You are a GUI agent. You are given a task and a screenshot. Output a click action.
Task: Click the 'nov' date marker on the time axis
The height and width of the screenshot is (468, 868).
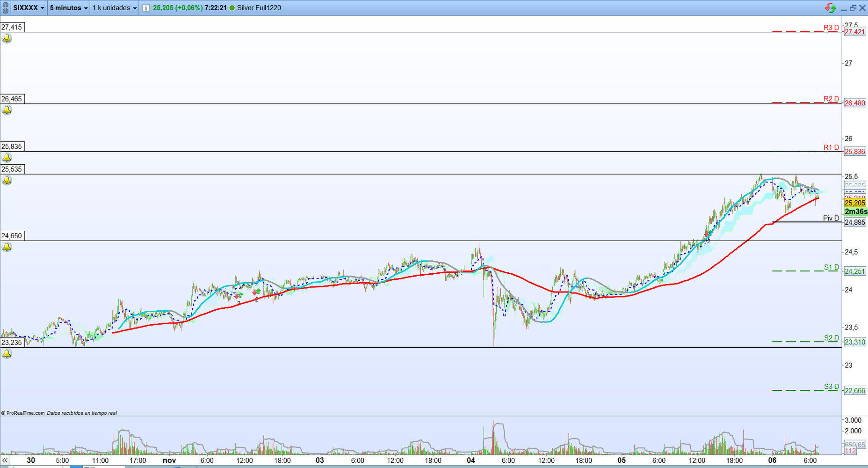(169, 460)
